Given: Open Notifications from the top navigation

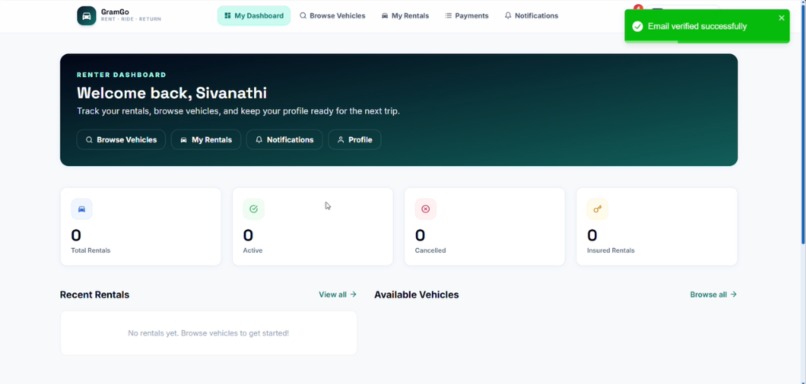Looking at the screenshot, I should pos(532,16).
